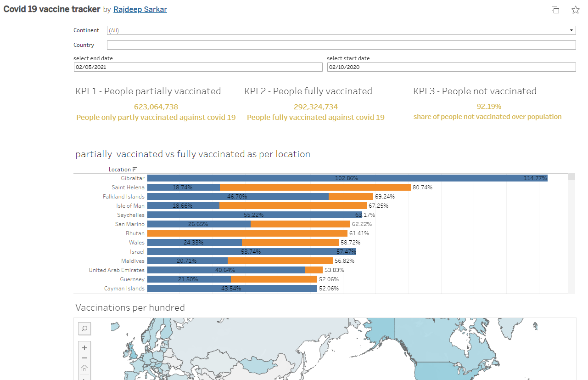Click the Isle of Man label
The image size is (588, 380).
(x=130, y=206)
